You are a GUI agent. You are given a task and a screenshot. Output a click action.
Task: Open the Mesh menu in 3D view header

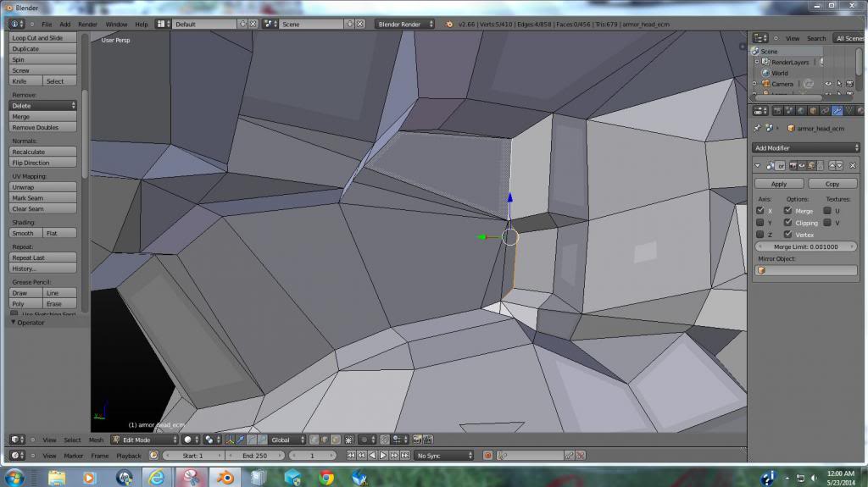96,440
